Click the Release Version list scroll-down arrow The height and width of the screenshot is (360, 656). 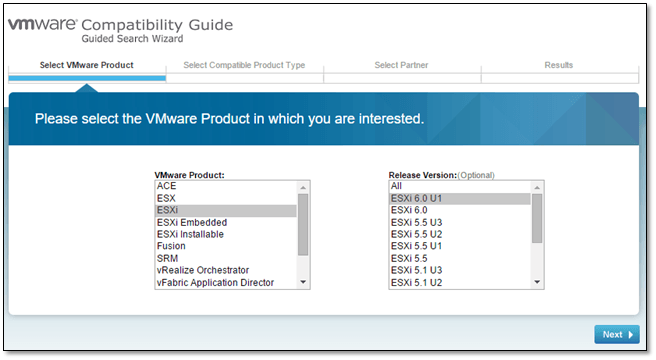click(537, 283)
